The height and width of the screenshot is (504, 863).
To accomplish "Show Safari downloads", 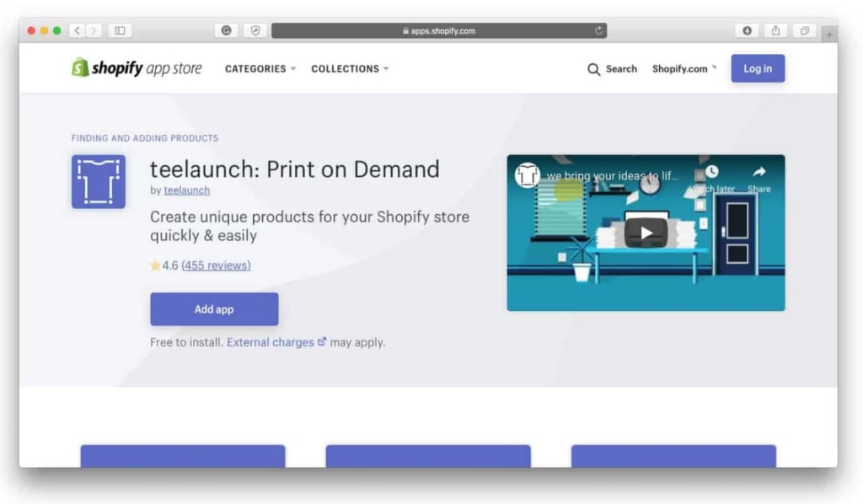I will [747, 31].
